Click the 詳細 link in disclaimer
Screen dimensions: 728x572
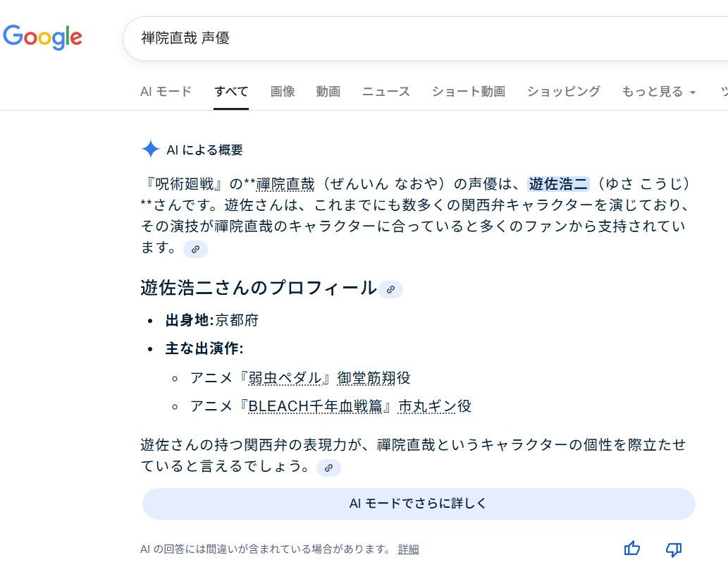tap(409, 549)
